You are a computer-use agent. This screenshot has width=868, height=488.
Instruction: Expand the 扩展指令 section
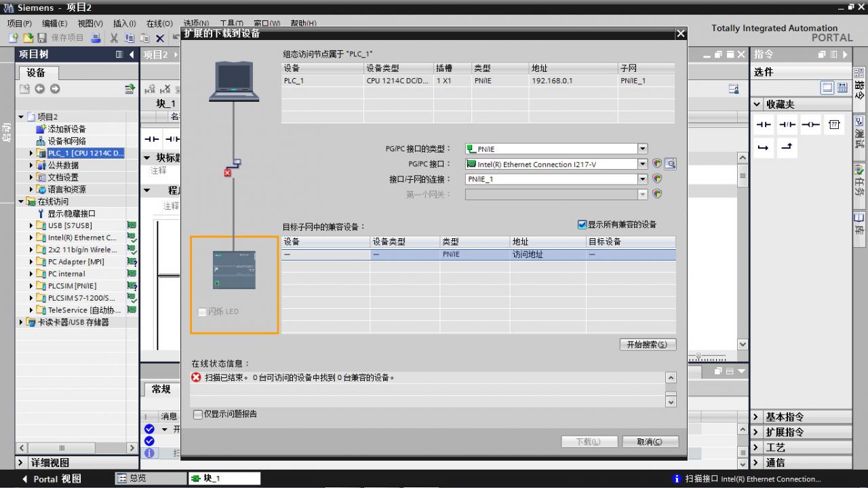757,432
